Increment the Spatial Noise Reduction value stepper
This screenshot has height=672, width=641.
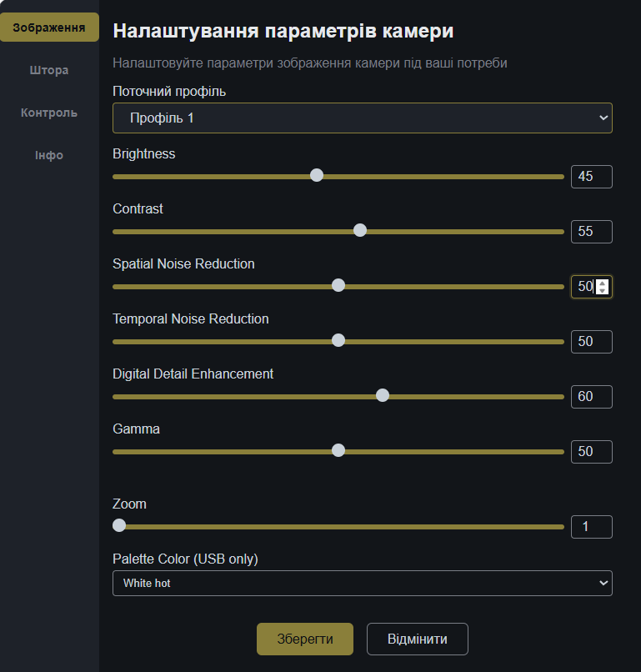(x=603, y=283)
